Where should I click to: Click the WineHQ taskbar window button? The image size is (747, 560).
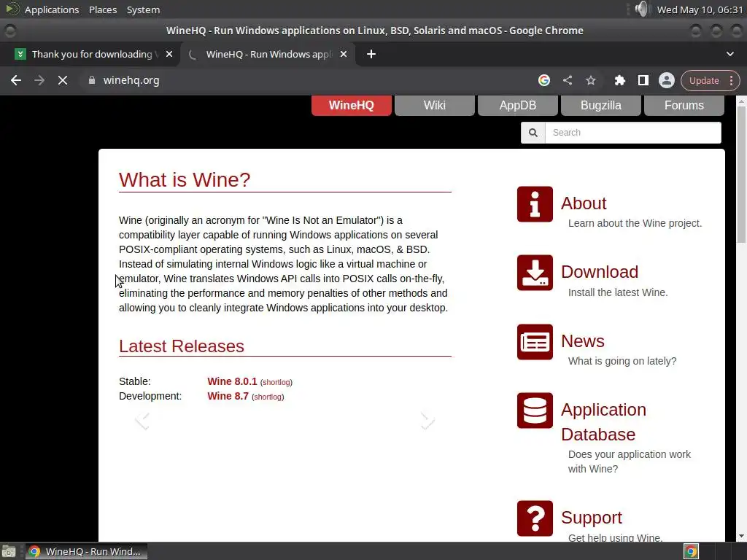click(x=86, y=551)
